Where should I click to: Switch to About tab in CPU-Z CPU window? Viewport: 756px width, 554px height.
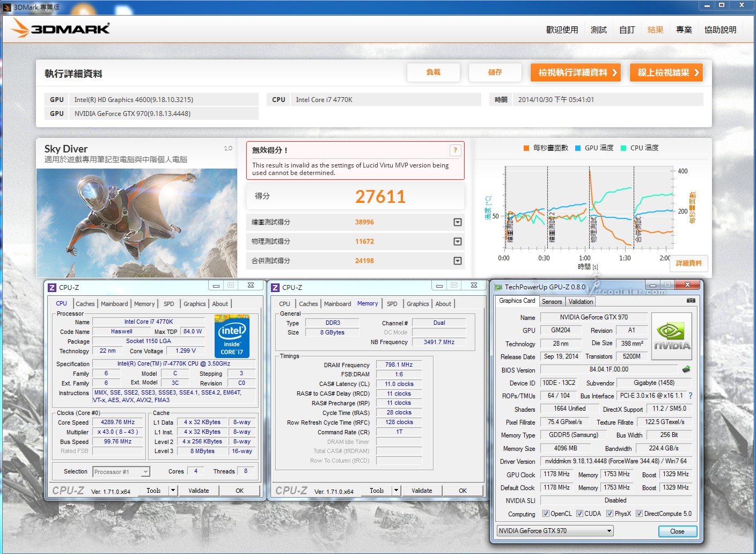point(220,304)
